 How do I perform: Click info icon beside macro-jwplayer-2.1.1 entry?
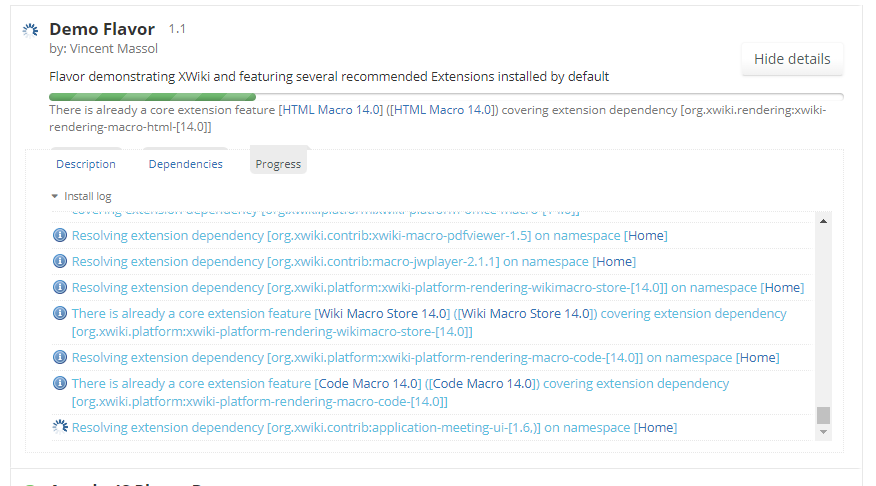point(60,261)
